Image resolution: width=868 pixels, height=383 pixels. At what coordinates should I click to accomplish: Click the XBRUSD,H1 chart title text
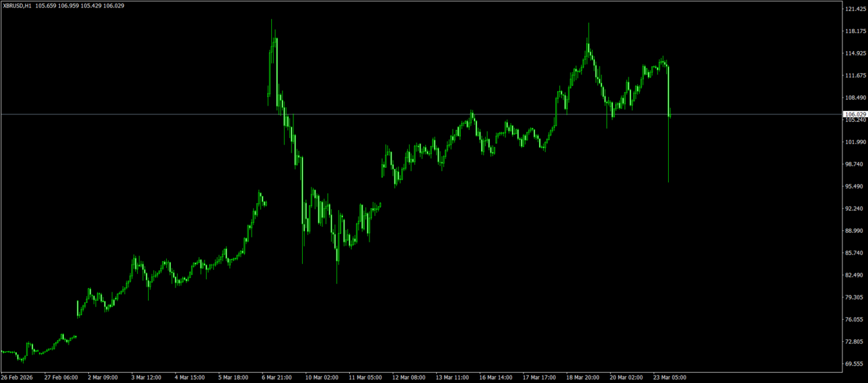pos(17,5)
